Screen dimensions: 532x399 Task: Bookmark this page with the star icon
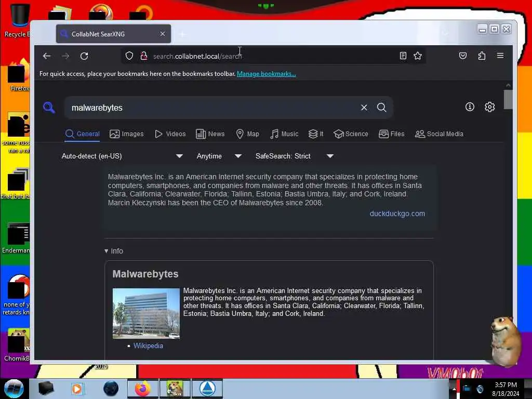[418, 56]
